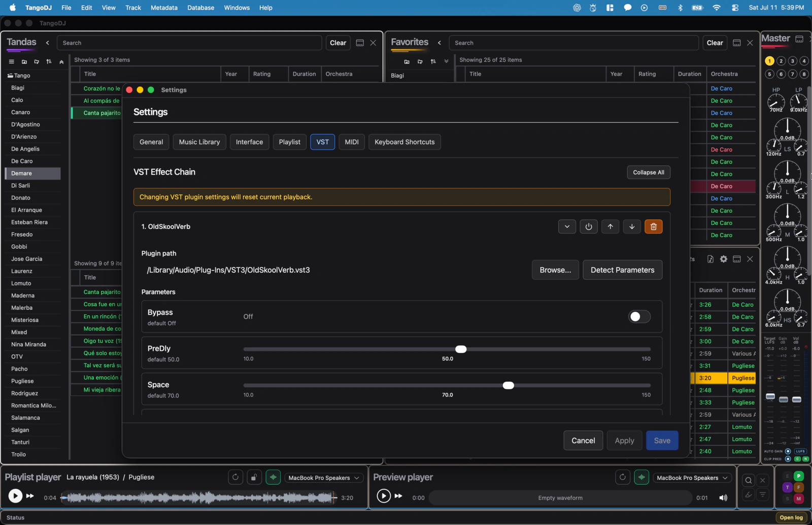Click Favorites sort ascending icon

pos(433,61)
